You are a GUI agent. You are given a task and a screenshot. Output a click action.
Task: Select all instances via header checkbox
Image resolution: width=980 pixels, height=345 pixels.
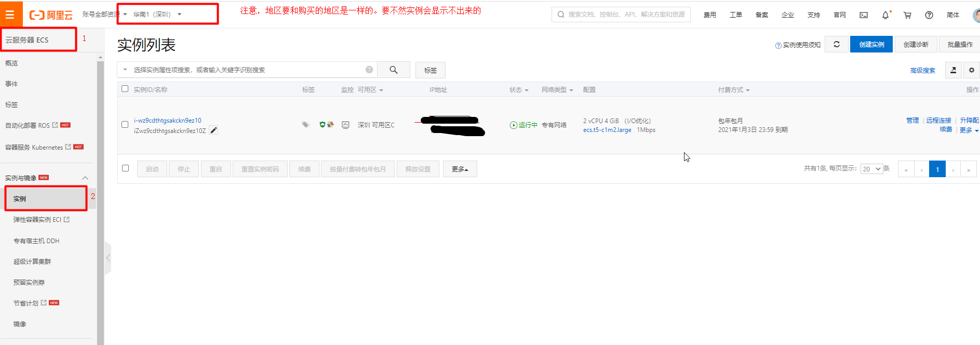coord(125,89)
